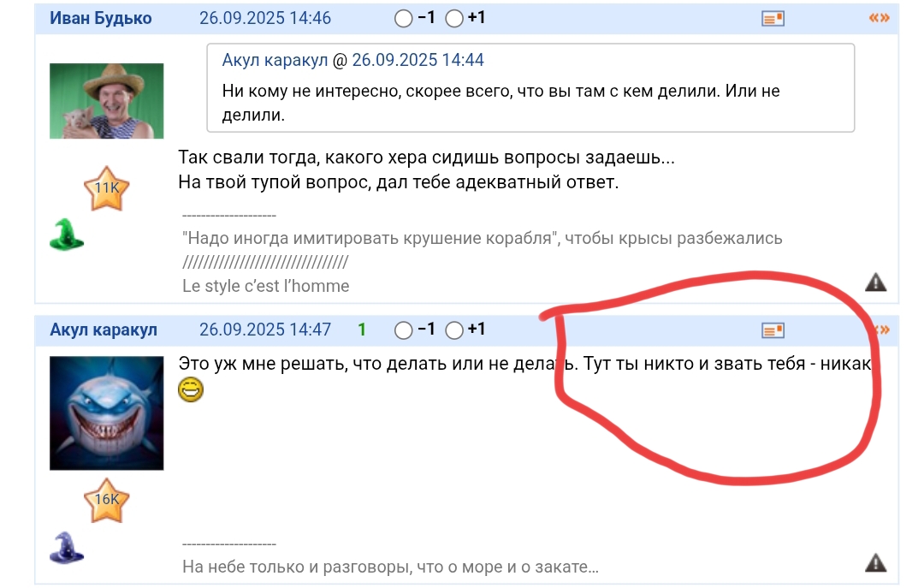
Task: Open the quoted 26.09.2025 14:44 post link
Action: coord(418,60)
